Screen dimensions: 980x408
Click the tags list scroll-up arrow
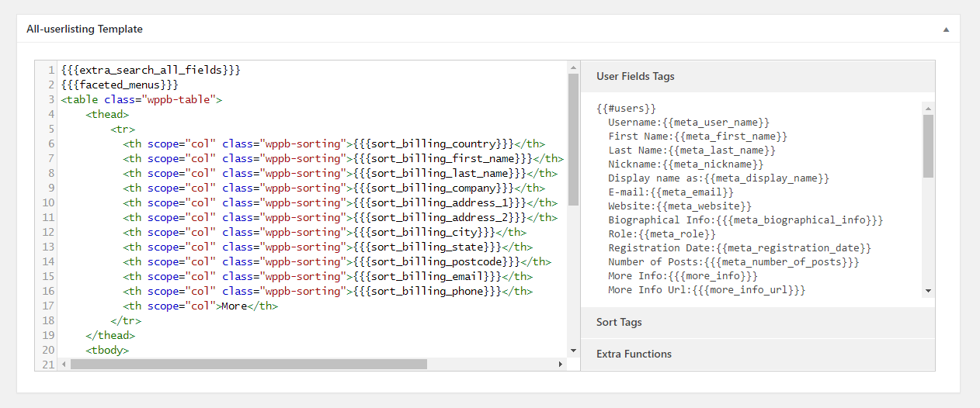click(928, 108)
